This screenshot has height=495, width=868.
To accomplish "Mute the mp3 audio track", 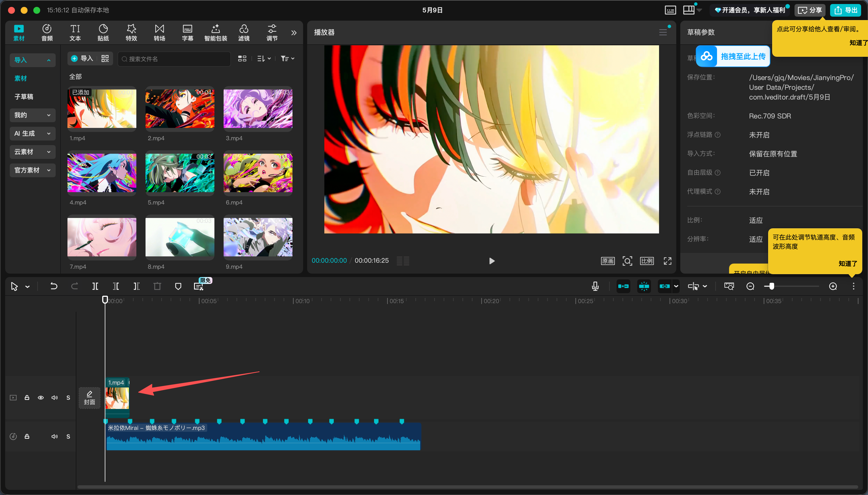I will (55, 436).
